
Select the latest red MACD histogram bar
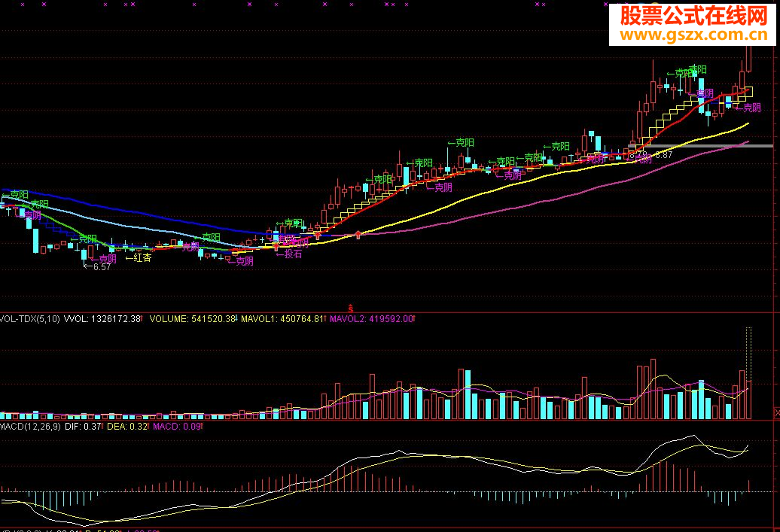point(748,486)
